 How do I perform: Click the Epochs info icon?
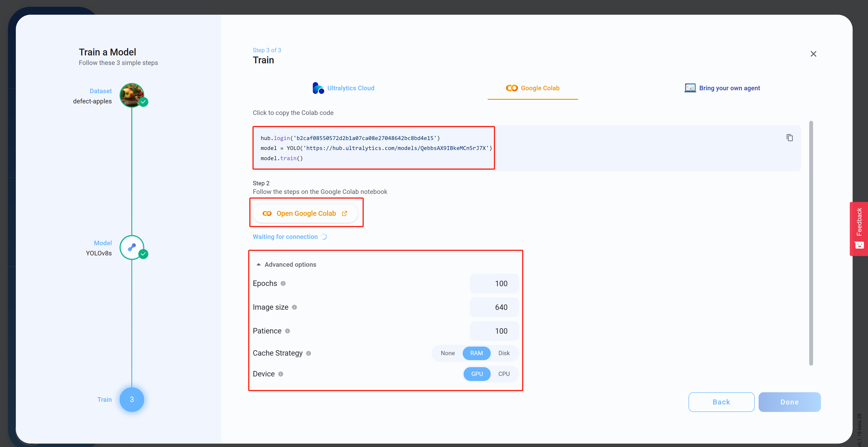coord(283,283)
